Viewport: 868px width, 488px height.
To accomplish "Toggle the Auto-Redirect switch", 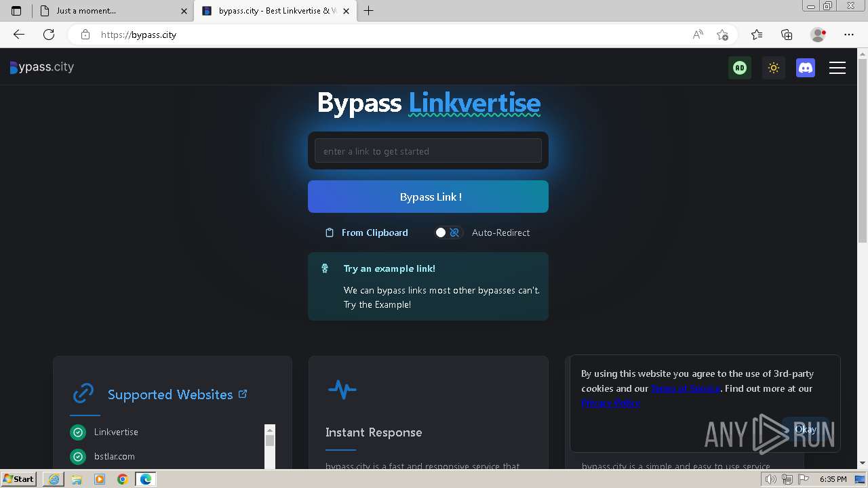I will tap(448, 232).
